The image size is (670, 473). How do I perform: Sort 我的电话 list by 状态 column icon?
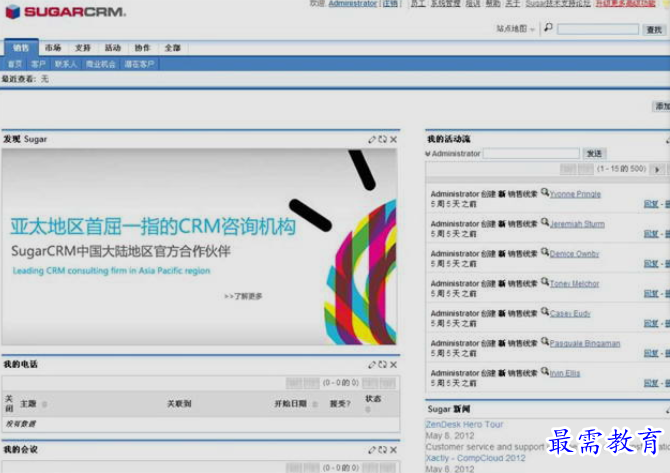pyautogui.click(x=368, y=410)
